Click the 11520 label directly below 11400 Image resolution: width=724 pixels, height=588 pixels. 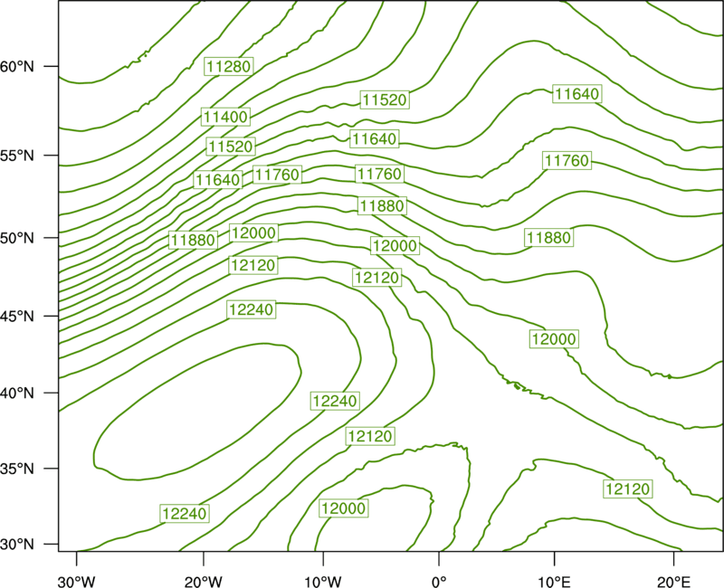click(x=231, y=147)
